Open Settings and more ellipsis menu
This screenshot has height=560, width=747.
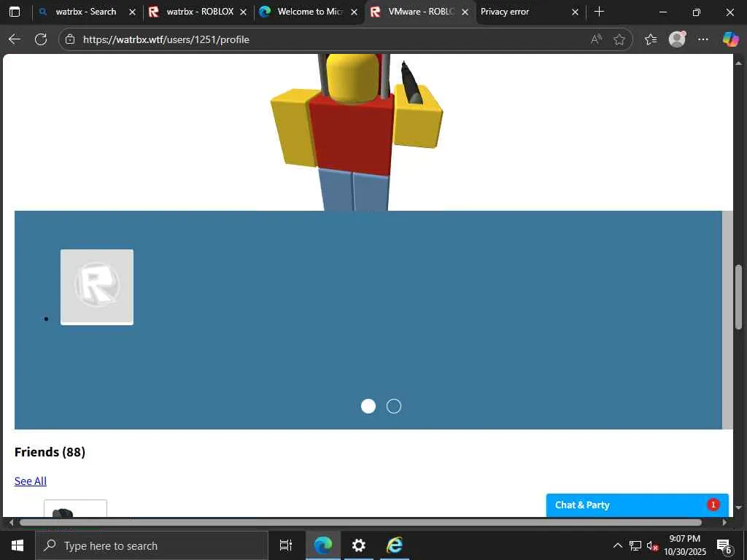pyautogui.click(x=703, y=39)
